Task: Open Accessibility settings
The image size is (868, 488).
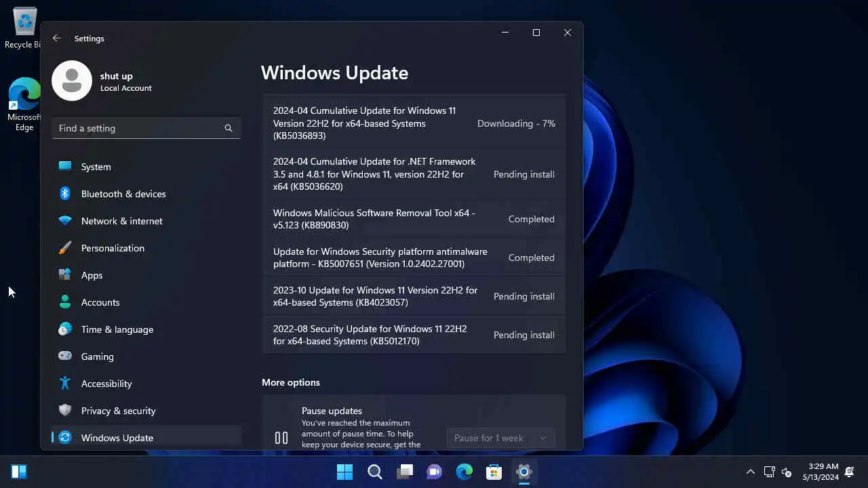Action: point(146,384)
